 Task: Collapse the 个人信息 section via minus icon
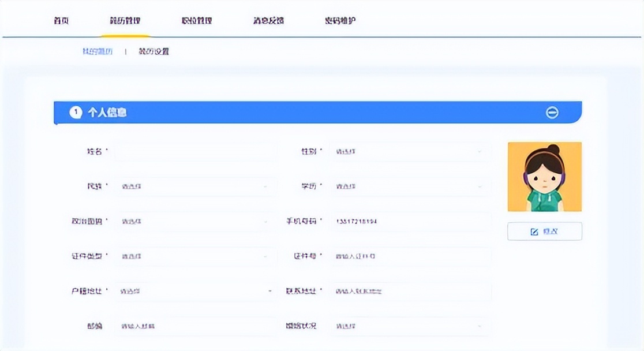[x=553, y=112]
